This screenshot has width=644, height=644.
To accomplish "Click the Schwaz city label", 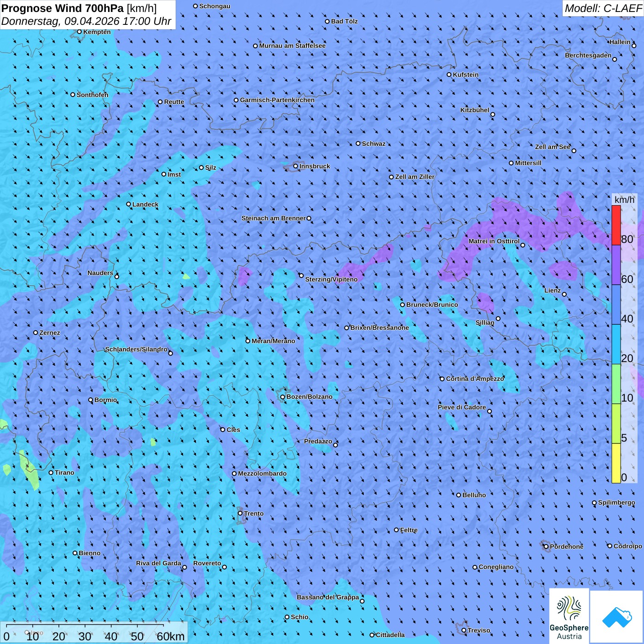I will [x=374, y=144].
